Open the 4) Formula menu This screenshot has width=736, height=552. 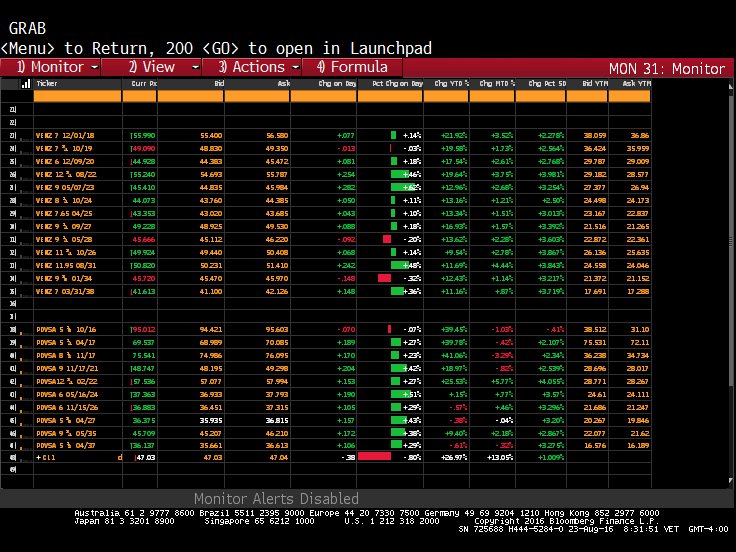tap(352, 67)
